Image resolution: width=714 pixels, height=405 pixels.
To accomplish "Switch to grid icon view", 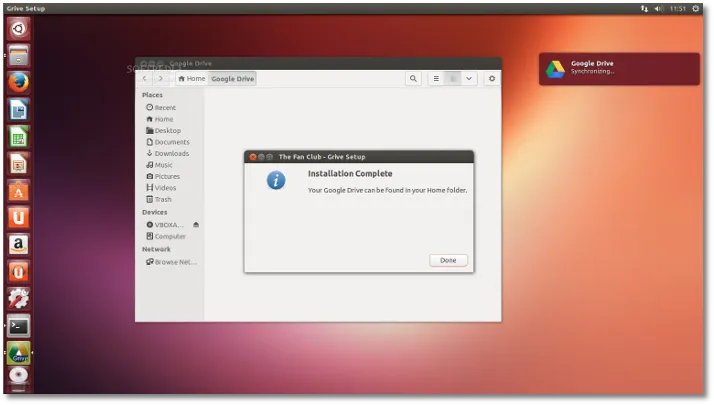I will point(453,78).
